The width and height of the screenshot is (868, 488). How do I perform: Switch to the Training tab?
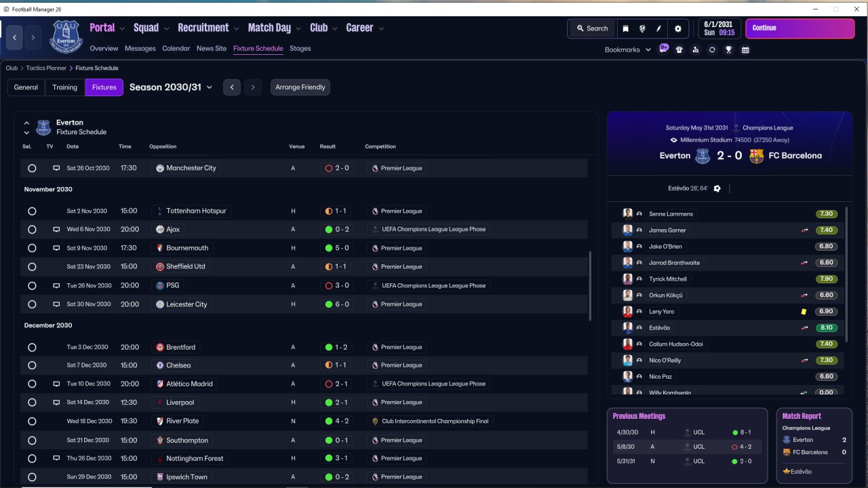tap(65, 87)
